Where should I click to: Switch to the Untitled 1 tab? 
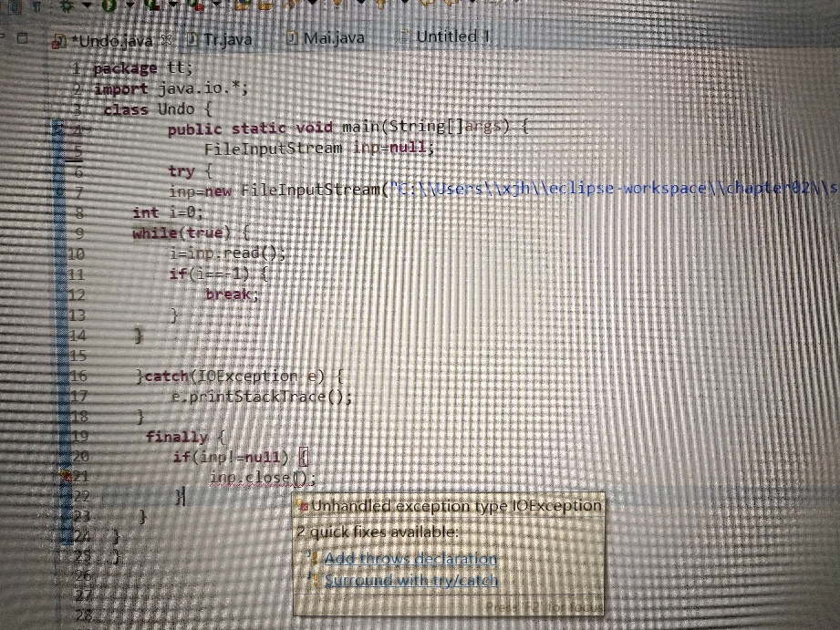tap(444, 36)
